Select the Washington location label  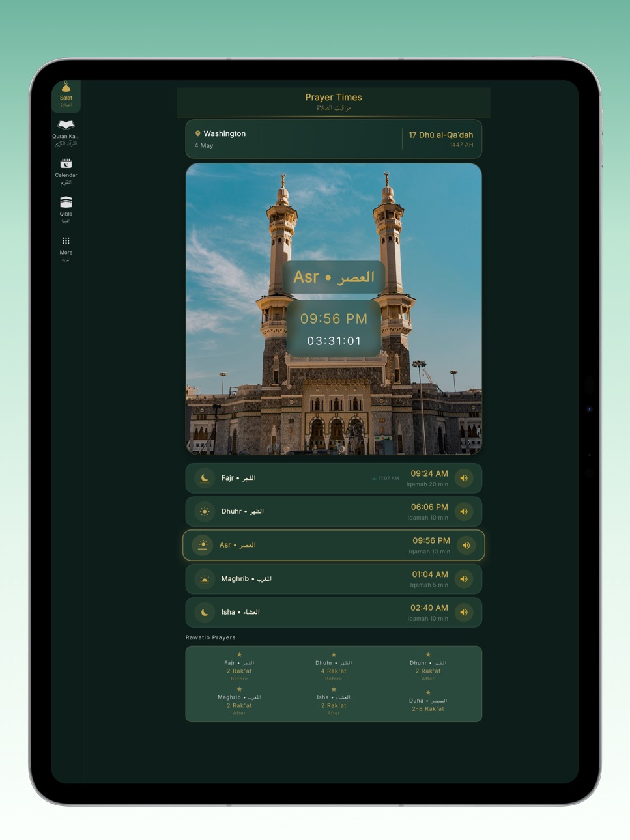pos(225,133)
